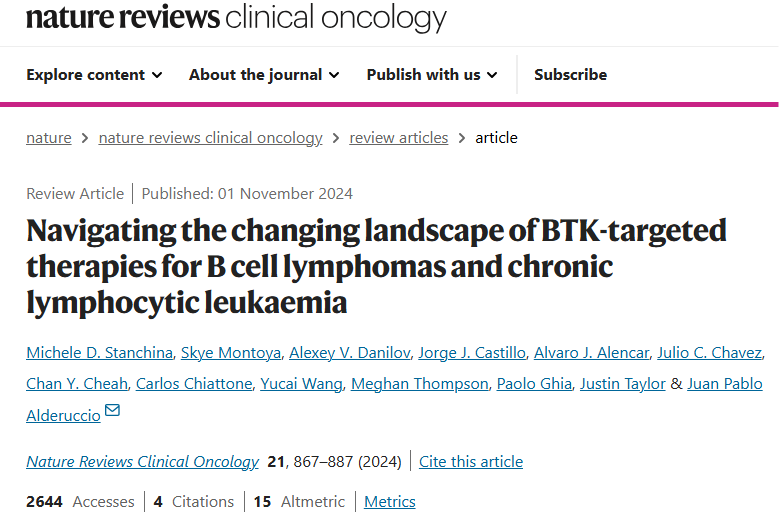Open the Metrics link

coord(390,502)
